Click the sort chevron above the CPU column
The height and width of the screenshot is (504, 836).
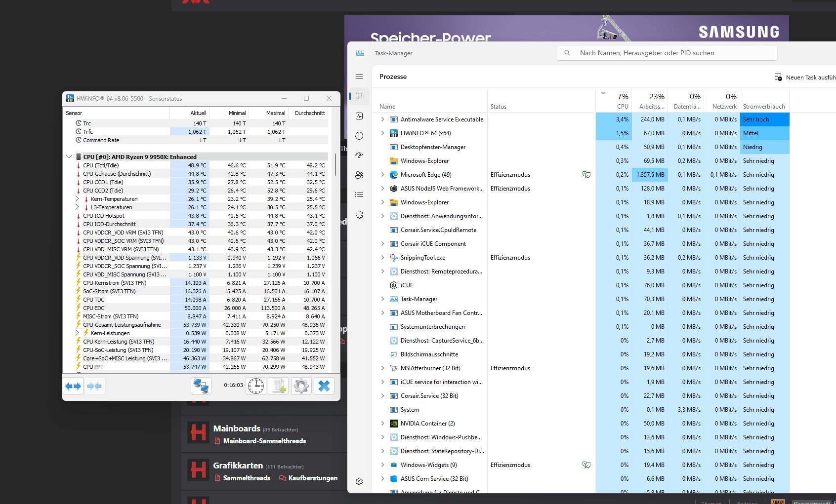pos(603,93)
